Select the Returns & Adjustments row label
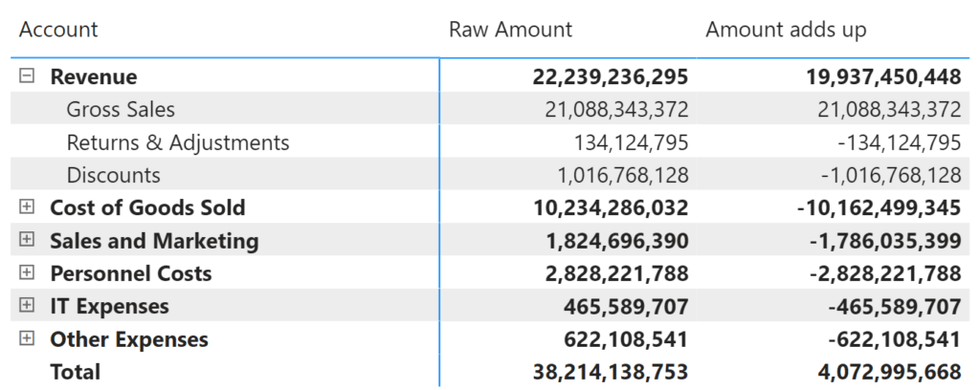 click(178, 142)
